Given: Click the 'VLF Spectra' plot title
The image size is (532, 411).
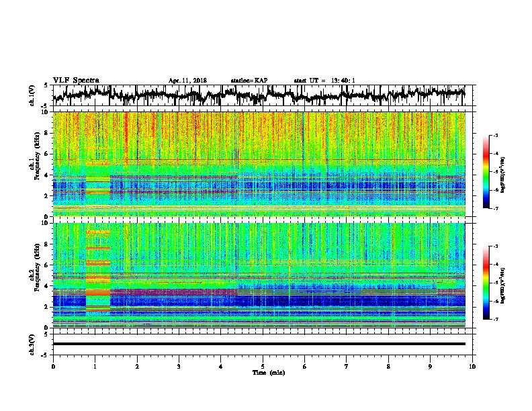Looking at the screenshot, I should pyautogui.click(x=76, y=80).
